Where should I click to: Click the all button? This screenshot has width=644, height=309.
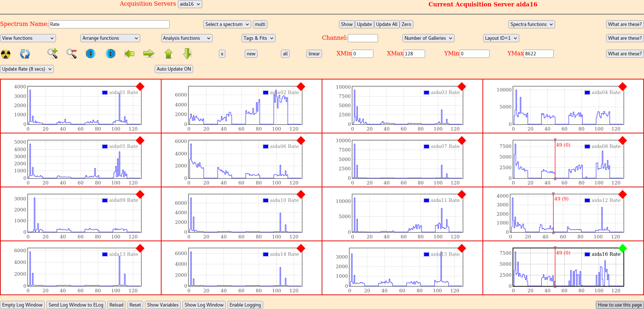tap(286, 54)
